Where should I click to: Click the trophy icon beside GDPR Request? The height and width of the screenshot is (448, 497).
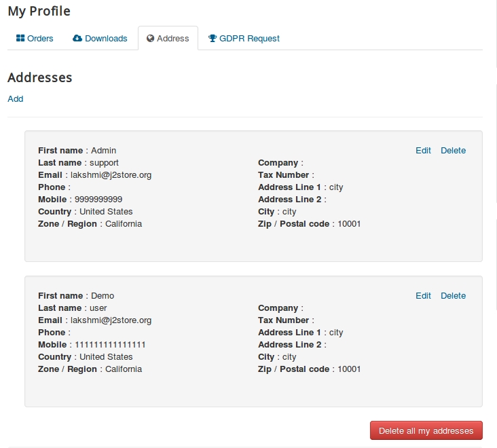(x=213, y=39)
